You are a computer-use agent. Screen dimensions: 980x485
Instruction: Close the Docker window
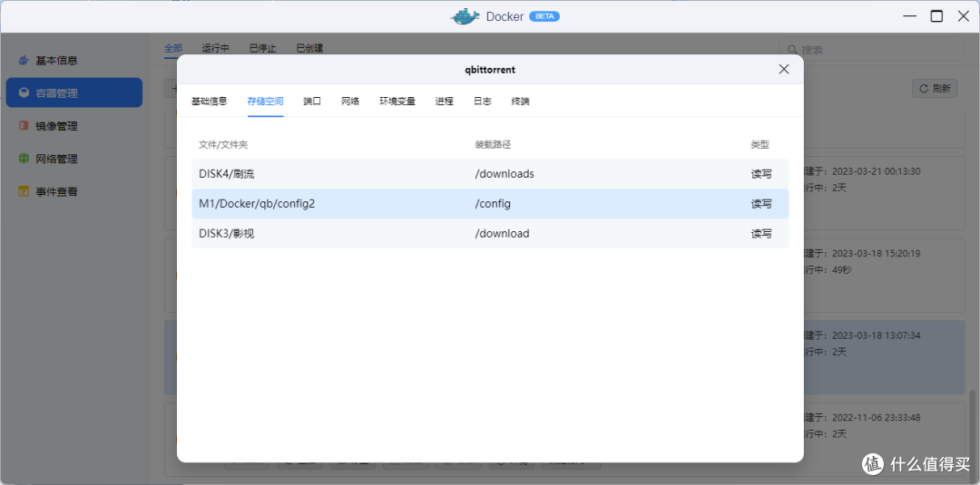click(x=963, y=16)
